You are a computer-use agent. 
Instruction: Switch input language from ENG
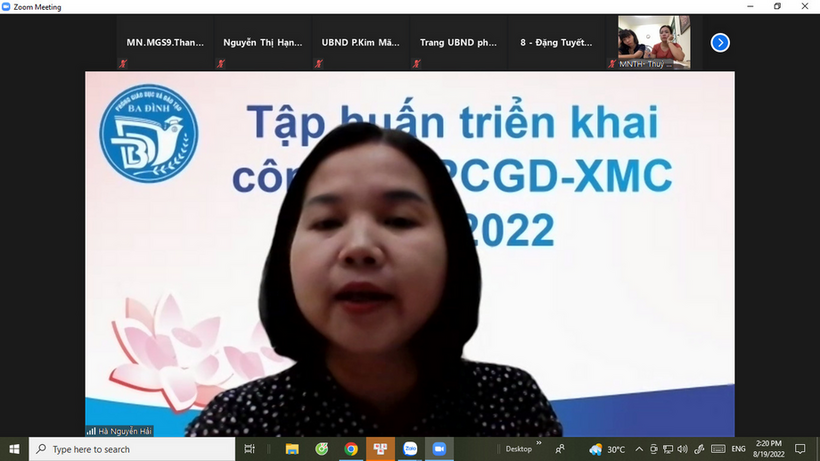[739, 449]
